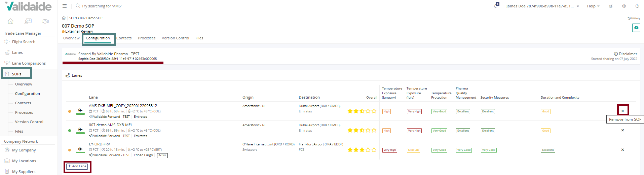Open the Version Control tab
This screenshot has width=644, height=175.
tap(175, 38)
